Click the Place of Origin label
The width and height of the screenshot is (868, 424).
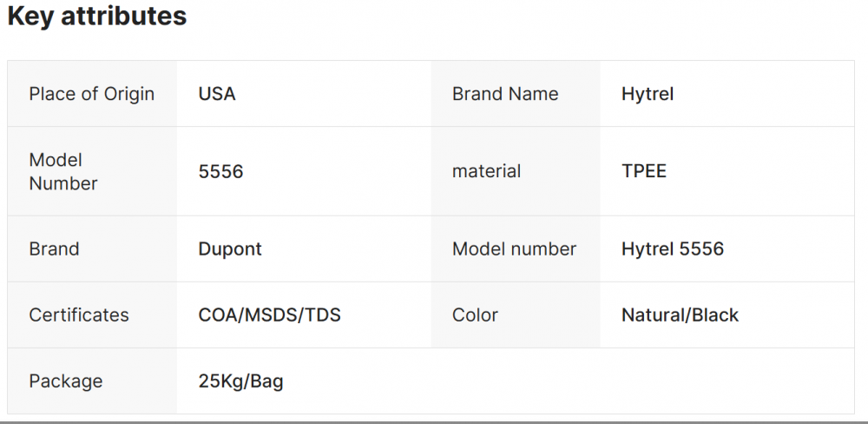[x=92, y=94]
